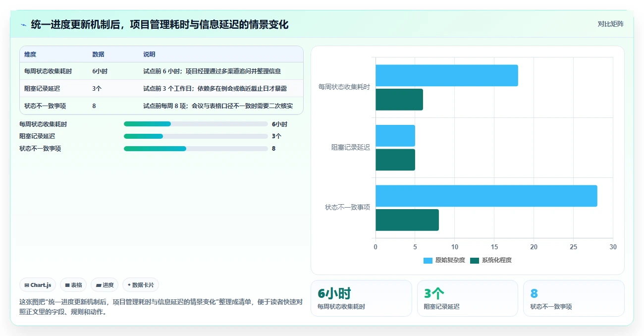
Task: Click the table cell reading 6小时
Action: (100, 71)
